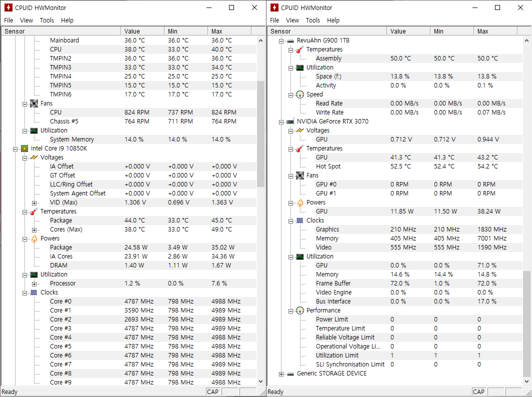This screenshot has height=397, width=532.
Task: Click the GPU Fans icon in right window
Action: (x=300, y=175)
